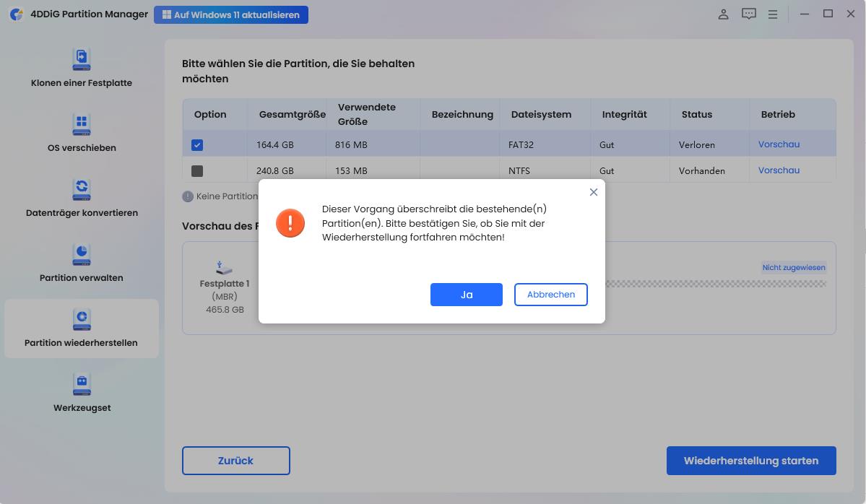
Task: Open the user account icon
Action: (723, 14)
